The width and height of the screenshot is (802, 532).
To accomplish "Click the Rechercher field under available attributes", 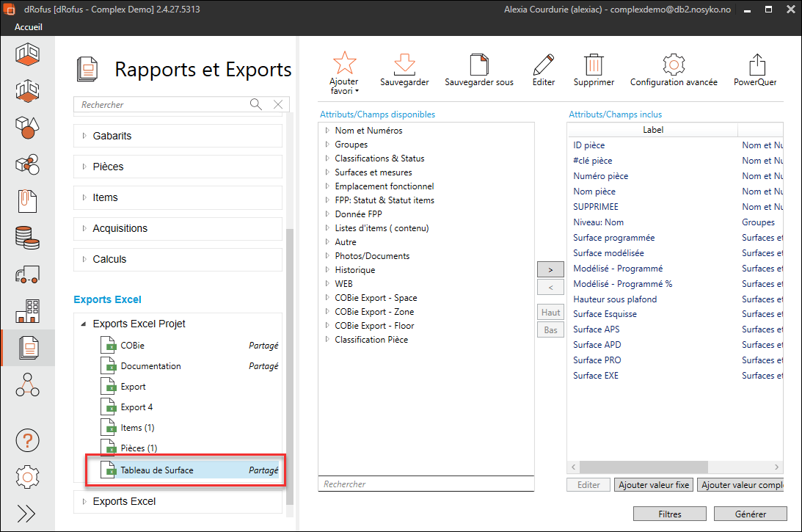I will (x=426, y=484).
